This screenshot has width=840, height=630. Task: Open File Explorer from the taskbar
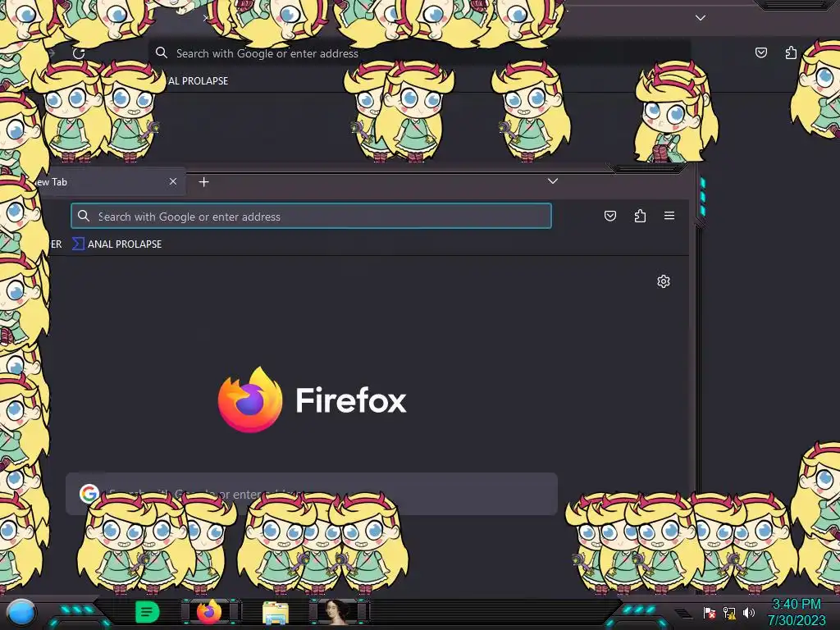click(x=276, y=612)
